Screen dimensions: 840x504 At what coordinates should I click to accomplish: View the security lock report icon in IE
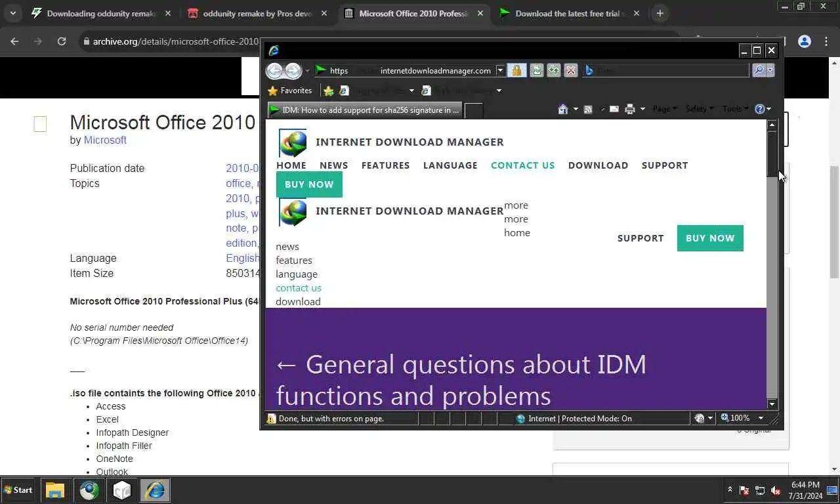[516, 71]
